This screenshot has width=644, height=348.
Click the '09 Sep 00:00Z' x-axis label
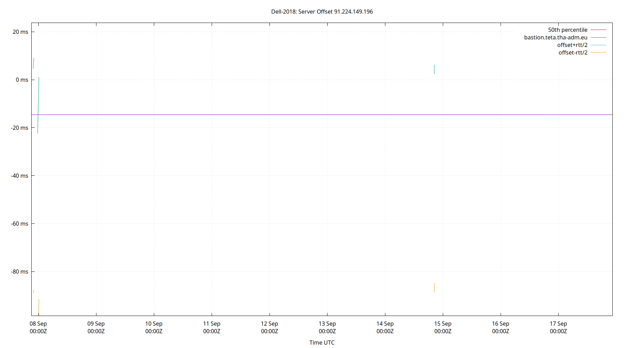96,327
